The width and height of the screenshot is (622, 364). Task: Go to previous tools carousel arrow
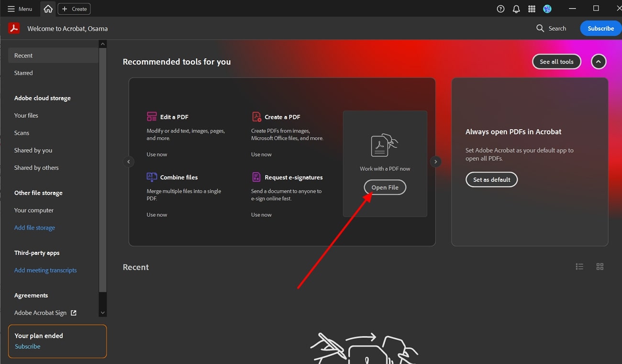pos(128,162)
